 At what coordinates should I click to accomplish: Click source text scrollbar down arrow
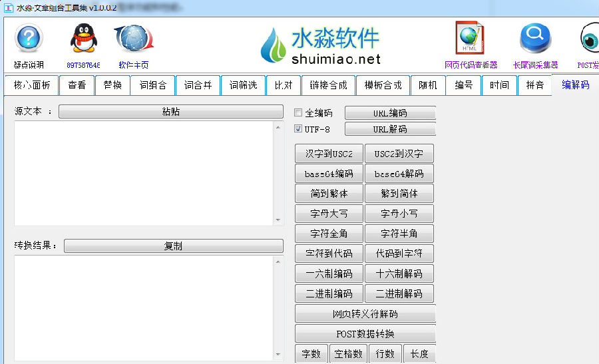click(278, 220)
